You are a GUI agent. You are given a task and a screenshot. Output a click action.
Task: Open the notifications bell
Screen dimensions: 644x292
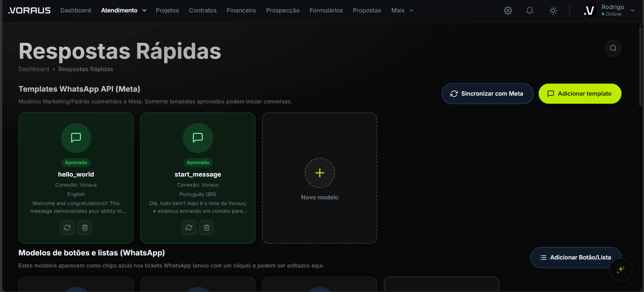tap(530, 10)
